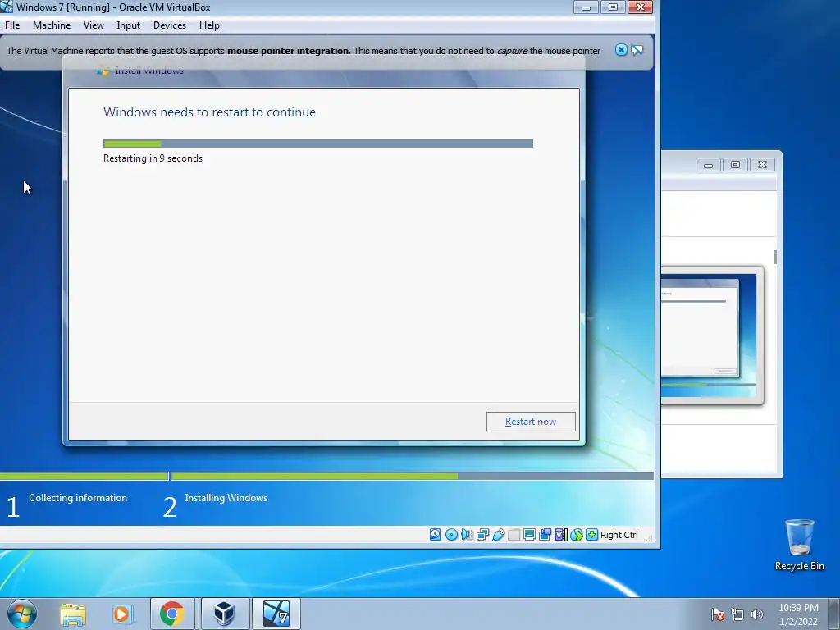Screen dimensions: 840x630
Task: Click the 'Restarting in 9 seconds' text
Action: (153, 158)
